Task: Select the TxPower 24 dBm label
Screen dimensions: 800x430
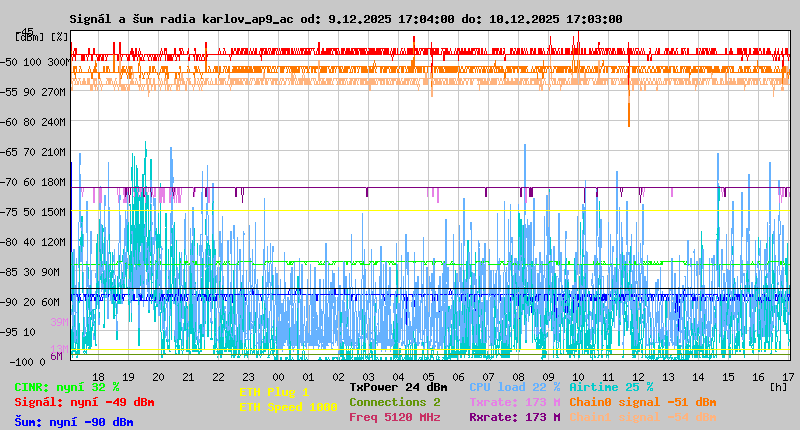Action: point(398,387)
